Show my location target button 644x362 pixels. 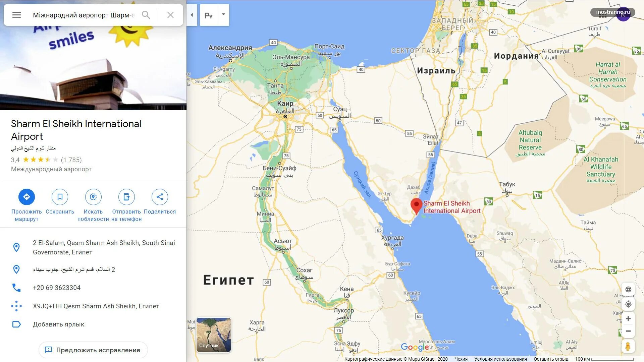point(628,304)
